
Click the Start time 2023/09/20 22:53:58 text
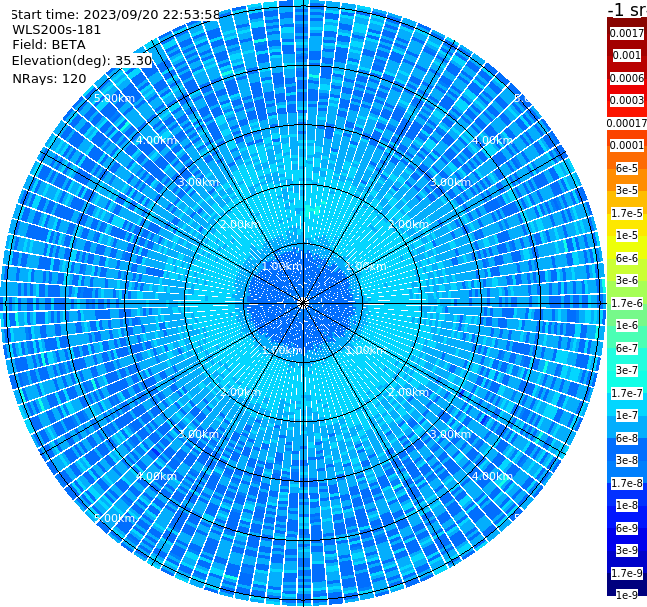point(116,15)
